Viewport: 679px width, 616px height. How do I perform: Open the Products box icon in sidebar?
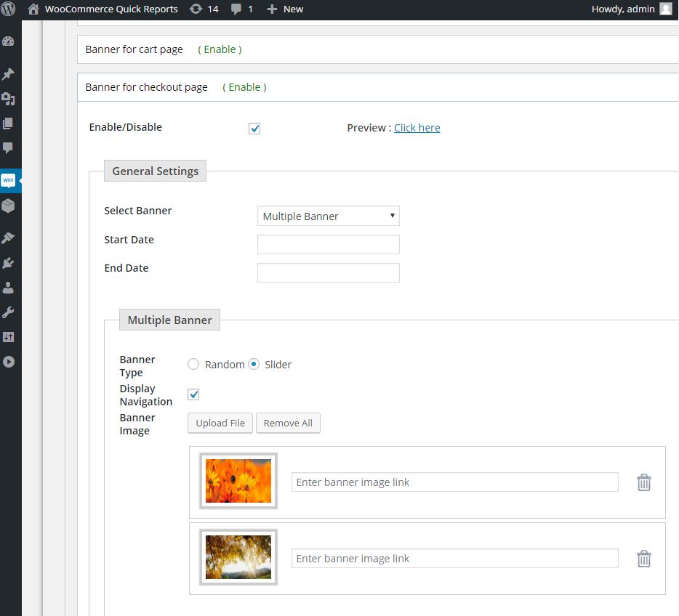coord(8,206)
